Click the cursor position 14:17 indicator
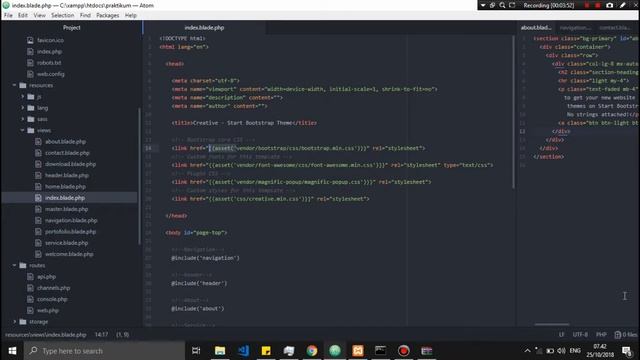Image resolution: width=640 pixels, height=360 pixels. (x=101, y=335)
